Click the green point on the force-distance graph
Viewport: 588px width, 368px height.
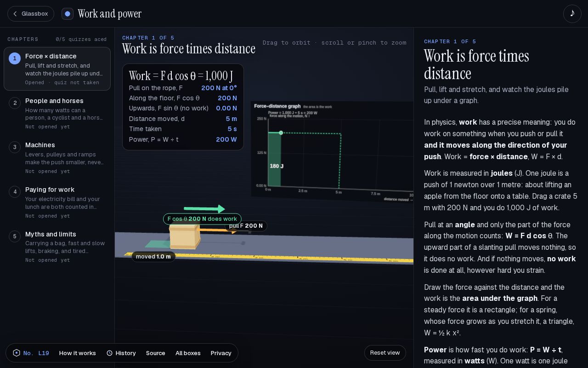(281, 133)
